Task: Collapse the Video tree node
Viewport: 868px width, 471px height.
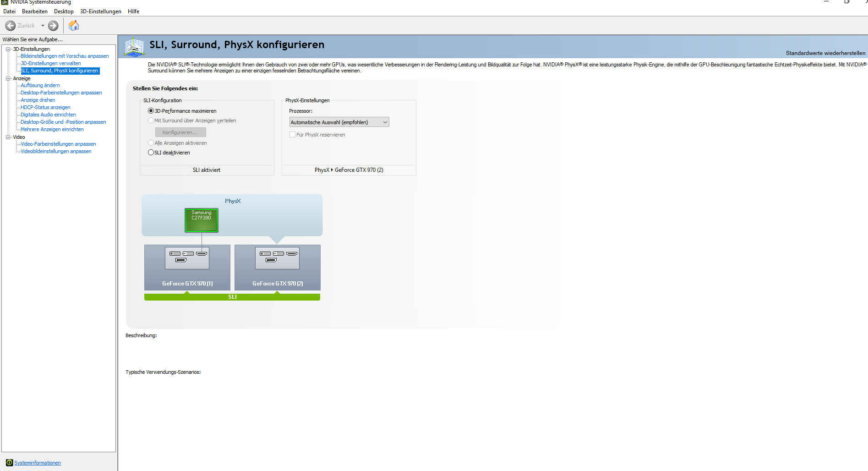Action: 8,137
